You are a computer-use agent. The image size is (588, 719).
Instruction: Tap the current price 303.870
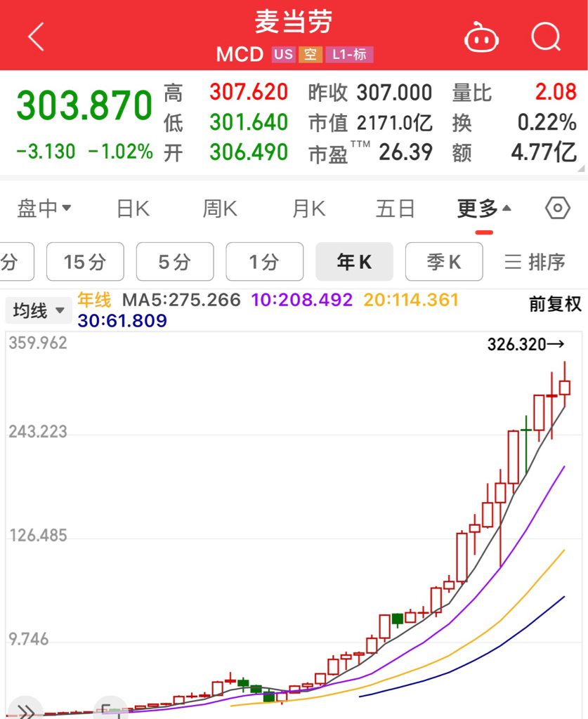[x=84, y=105]
